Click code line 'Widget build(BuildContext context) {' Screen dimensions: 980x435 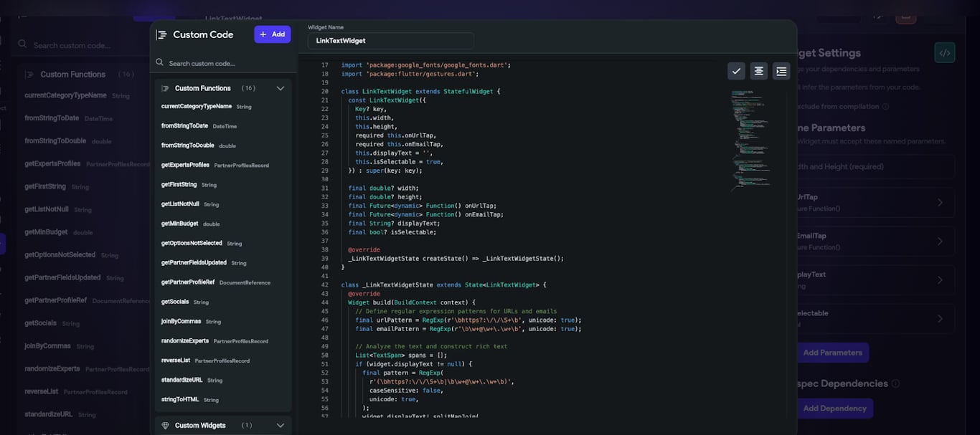[x=412, y=302]
